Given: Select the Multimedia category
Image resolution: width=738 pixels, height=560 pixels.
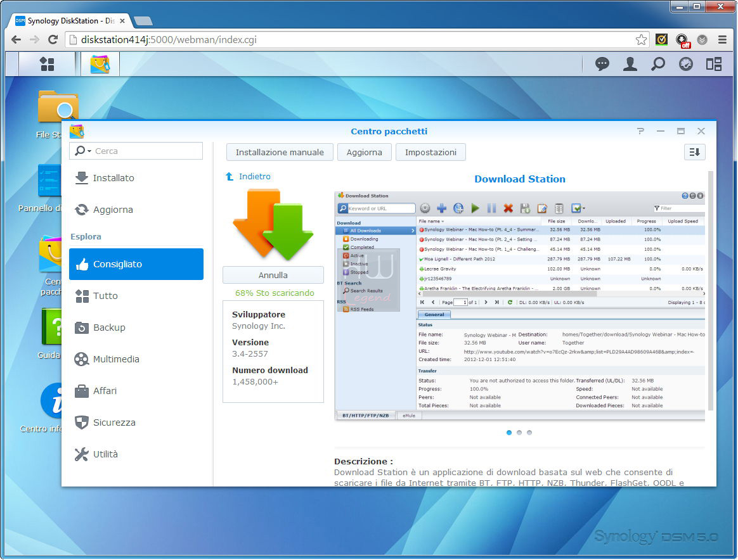Looking at the screenshot, I should click(136, 359).
